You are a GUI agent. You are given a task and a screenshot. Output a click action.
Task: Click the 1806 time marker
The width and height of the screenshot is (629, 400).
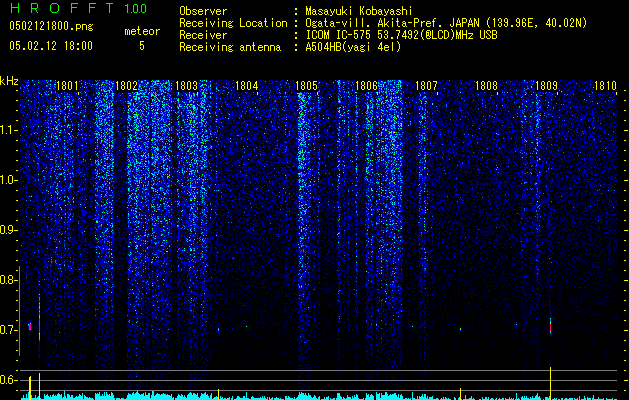(x=366, y=86)
